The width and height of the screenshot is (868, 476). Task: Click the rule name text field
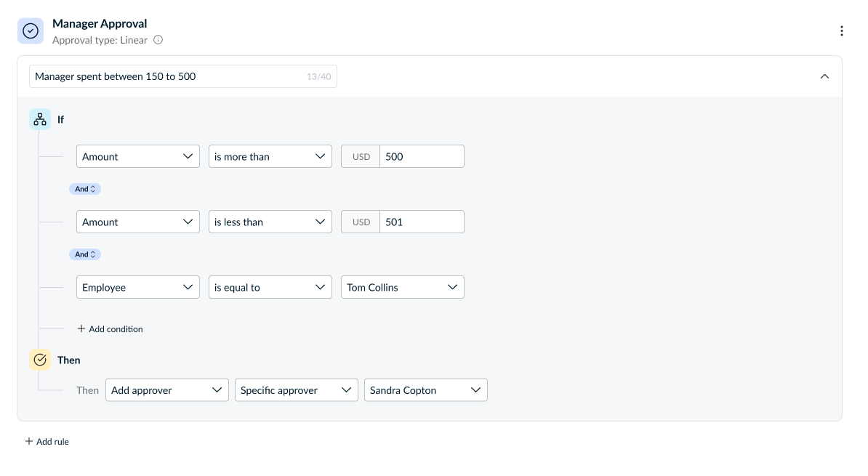(167, 76)
